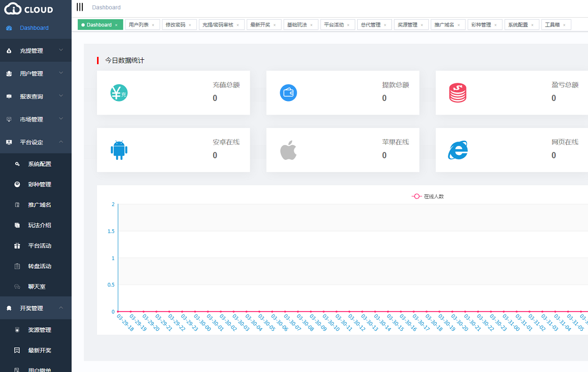This screenshot has width=588, height=372.
Task: Close the 修改密码 tab
Action: tap(190, 25)
